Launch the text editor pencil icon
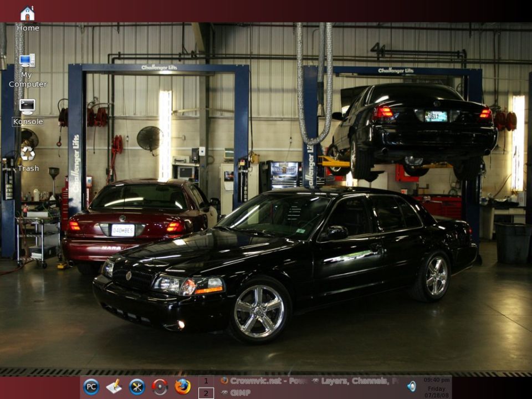 coord(114,387)
